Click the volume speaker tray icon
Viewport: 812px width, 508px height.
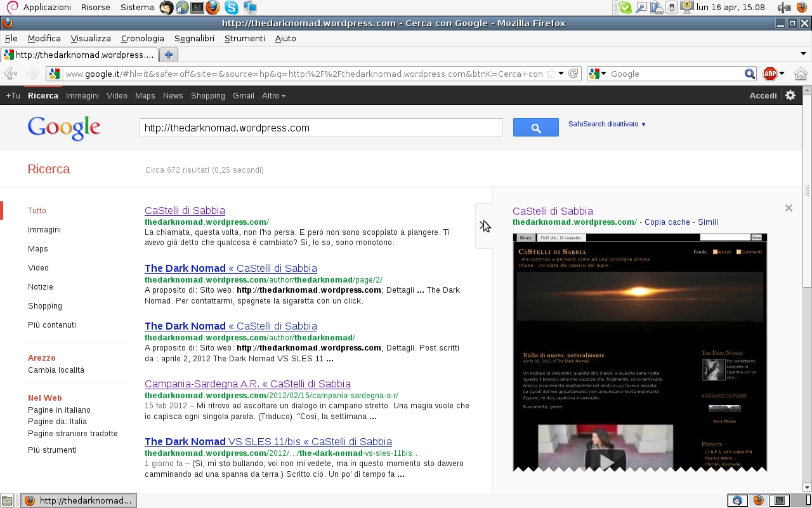click(784, 8)
